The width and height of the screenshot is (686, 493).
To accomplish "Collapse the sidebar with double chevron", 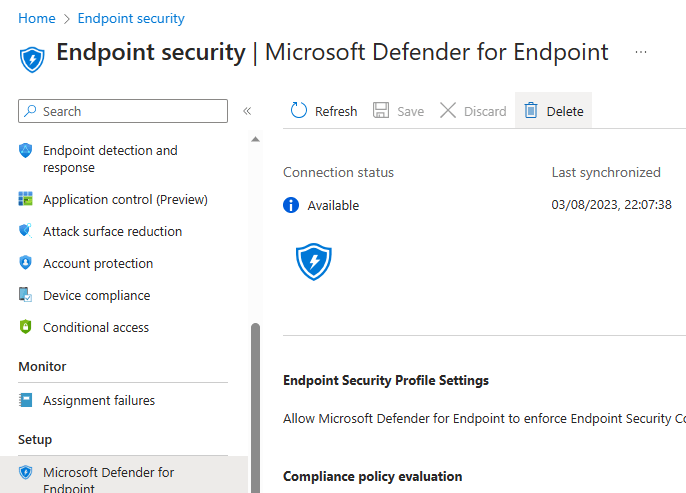I will (x=247, y=111).
